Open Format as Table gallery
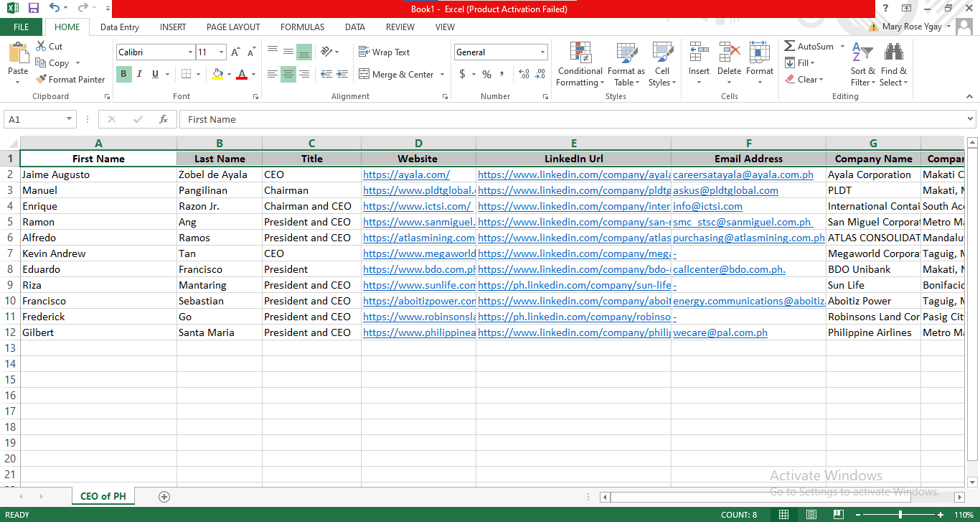The height and width of the screenshot is (522, 980). (626, 65)
